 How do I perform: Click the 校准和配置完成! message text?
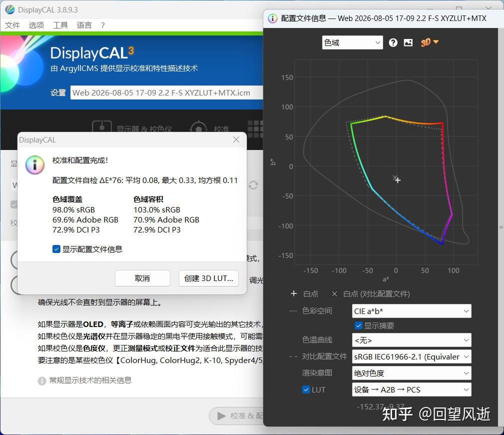click(80, 160)
